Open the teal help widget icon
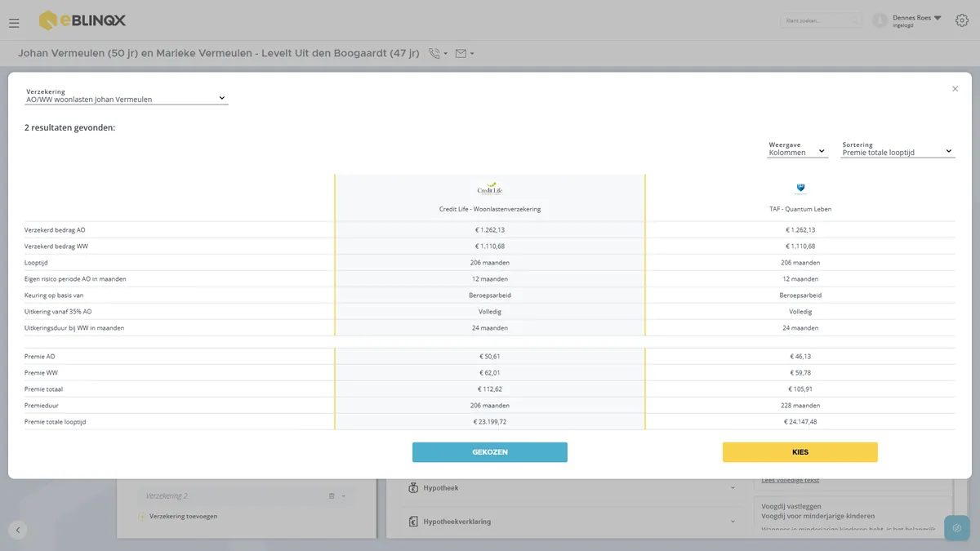 956,528
